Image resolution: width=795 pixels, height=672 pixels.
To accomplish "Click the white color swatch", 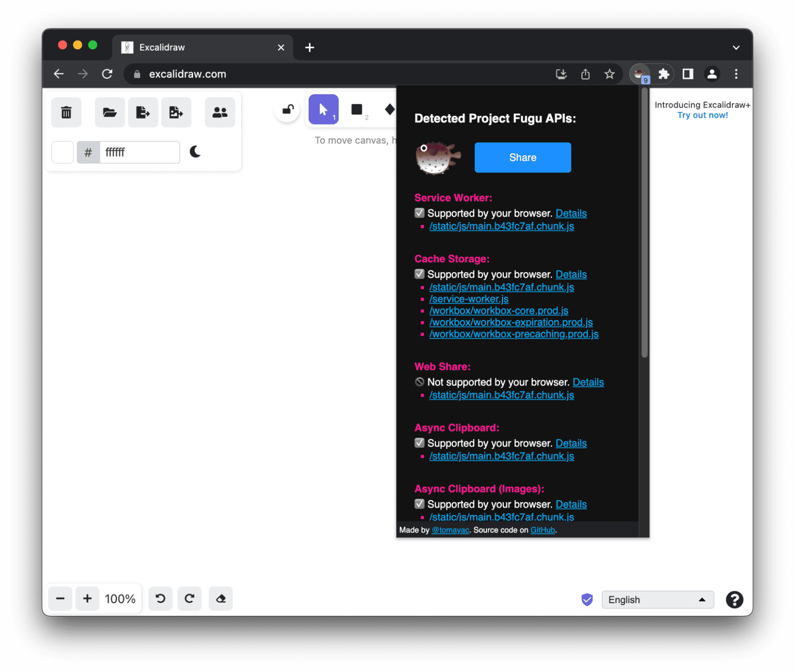I will [x=63, y=153].
